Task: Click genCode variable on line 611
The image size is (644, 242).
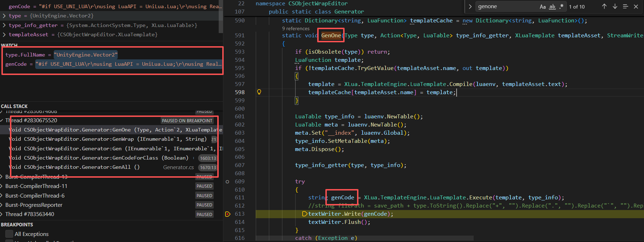Action: point(343,198)
